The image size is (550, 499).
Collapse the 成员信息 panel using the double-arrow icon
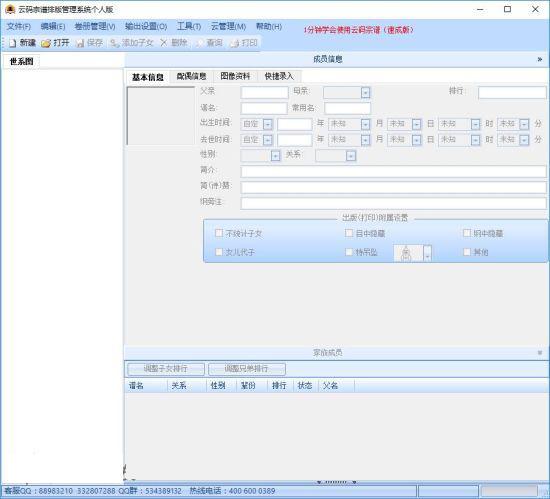pos(540,59)
